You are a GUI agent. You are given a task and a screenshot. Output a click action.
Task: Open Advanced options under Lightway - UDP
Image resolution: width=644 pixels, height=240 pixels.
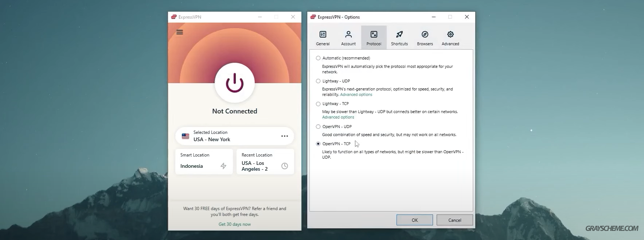coord(356,94)
